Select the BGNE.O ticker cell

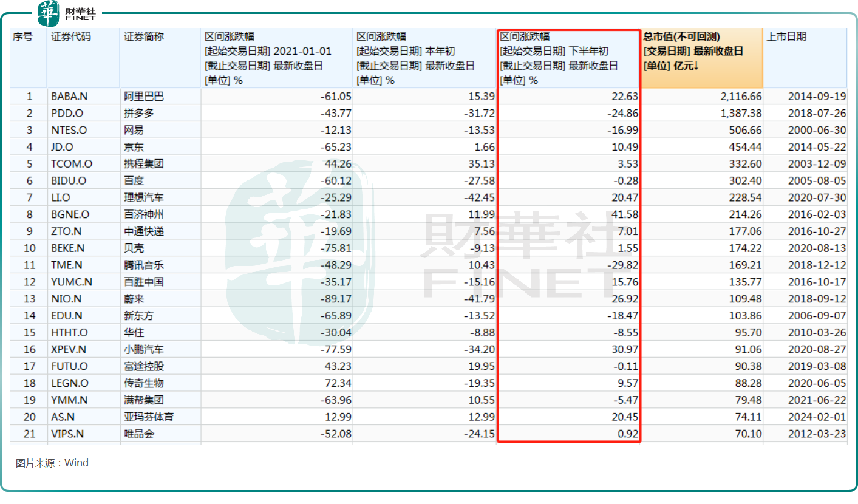point(84,214)
